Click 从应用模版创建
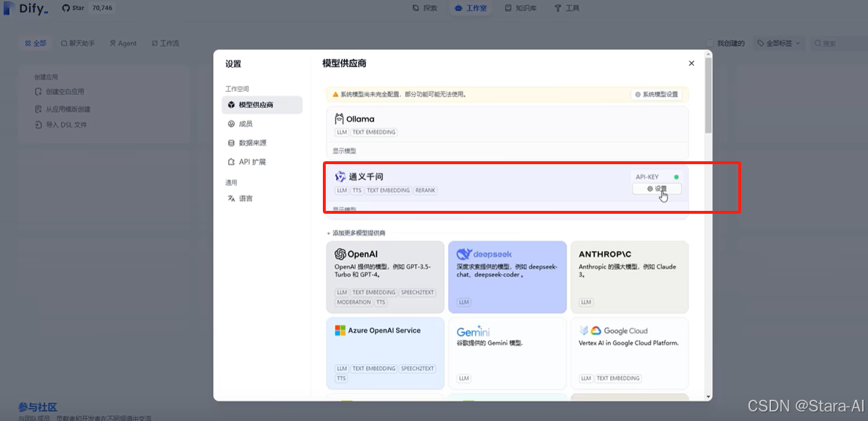868x421 pixels. point(62,109)
